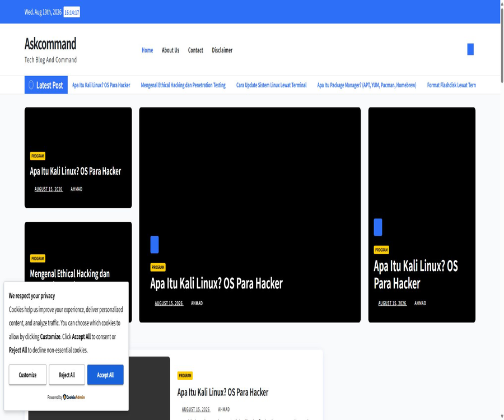504x420 pixels.
Task: Open bottom list article Apa Itu Kali Linux
Action: tap(223, 393)
